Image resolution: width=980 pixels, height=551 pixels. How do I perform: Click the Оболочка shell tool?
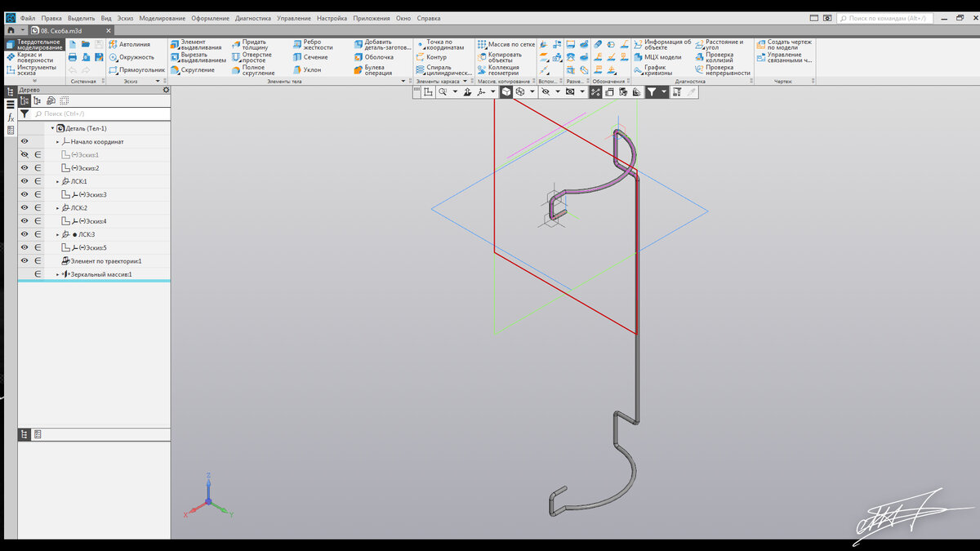(373, 57)
